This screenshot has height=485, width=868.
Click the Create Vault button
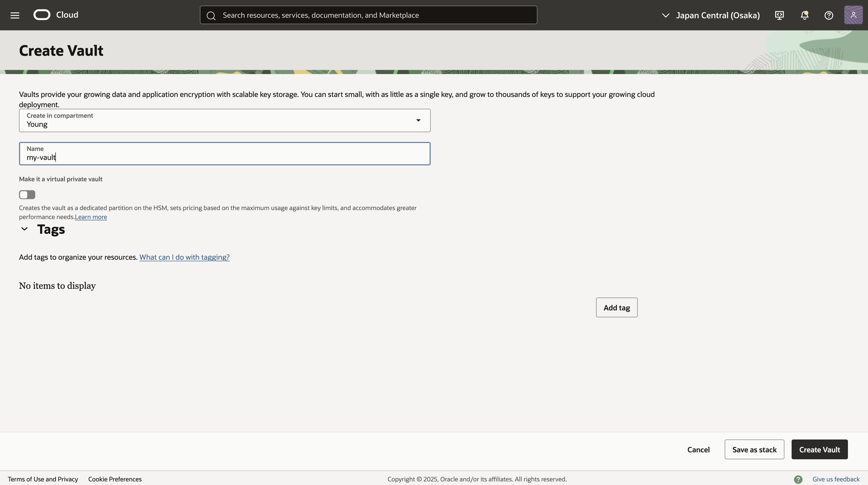[819, 450]
